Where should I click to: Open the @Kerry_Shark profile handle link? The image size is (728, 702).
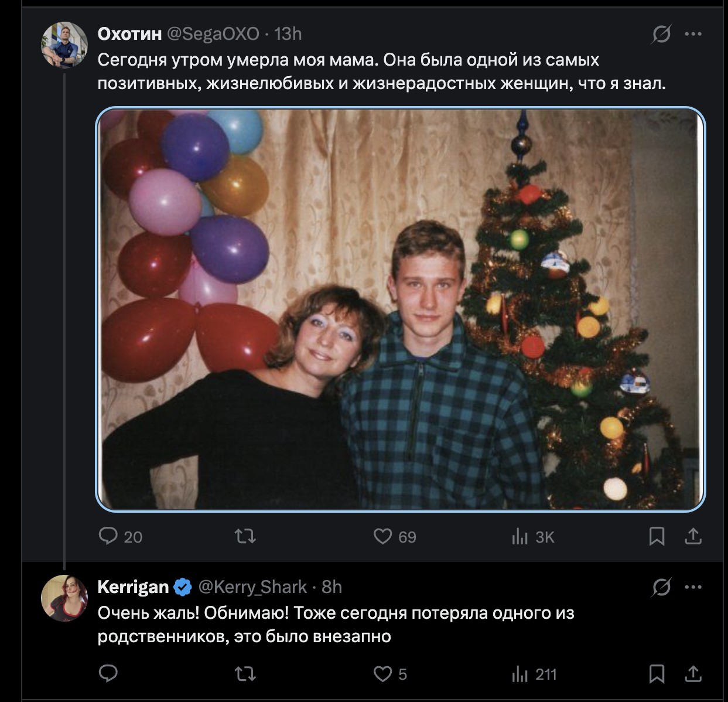pos(252,587)
